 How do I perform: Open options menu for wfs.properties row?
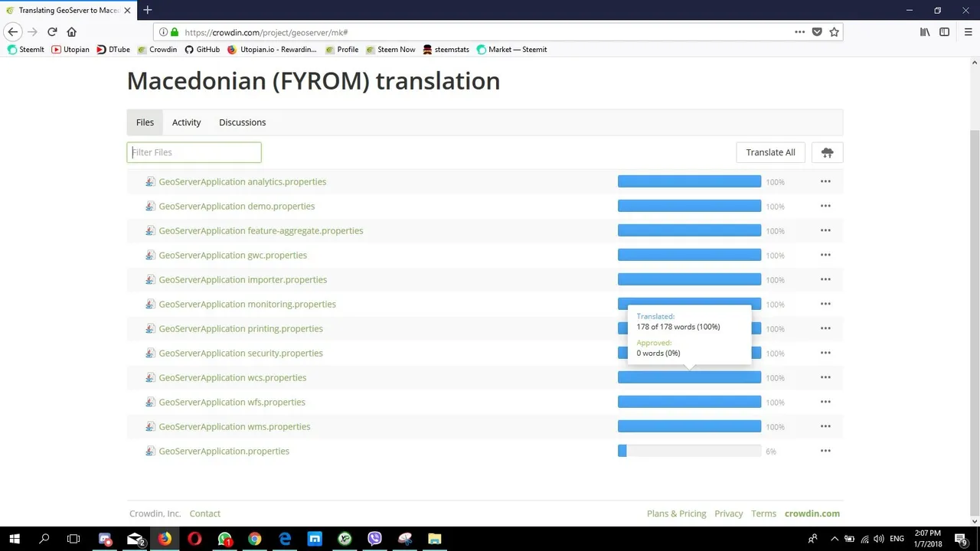pos(825,402)
